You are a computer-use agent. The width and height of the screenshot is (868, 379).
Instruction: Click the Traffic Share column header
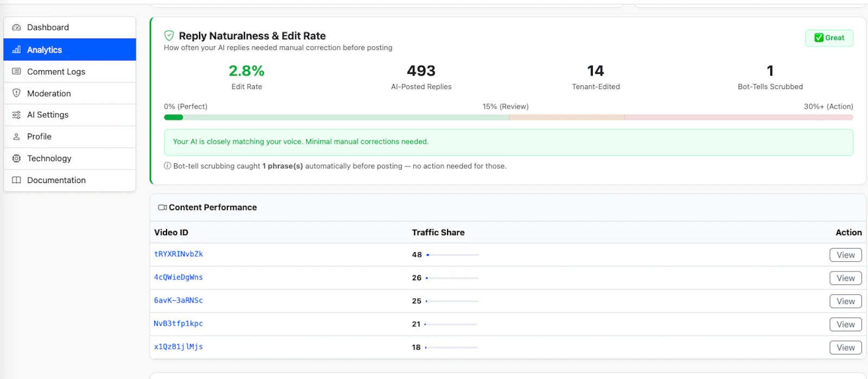pos(438,232)
